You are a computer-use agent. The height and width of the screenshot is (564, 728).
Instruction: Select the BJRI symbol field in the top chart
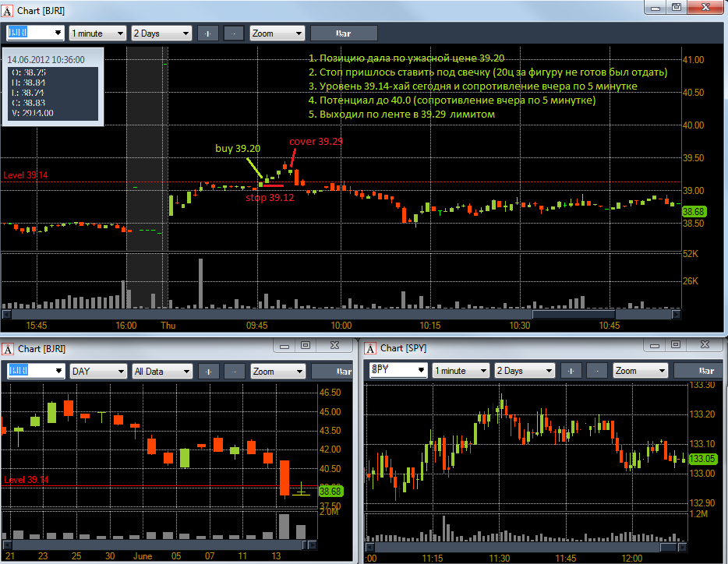30,33
